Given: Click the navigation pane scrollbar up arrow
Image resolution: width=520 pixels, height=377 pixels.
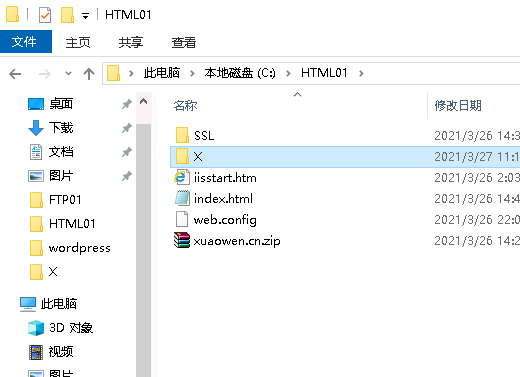Looking at the screenshot, I should click(x=144, y=101).
